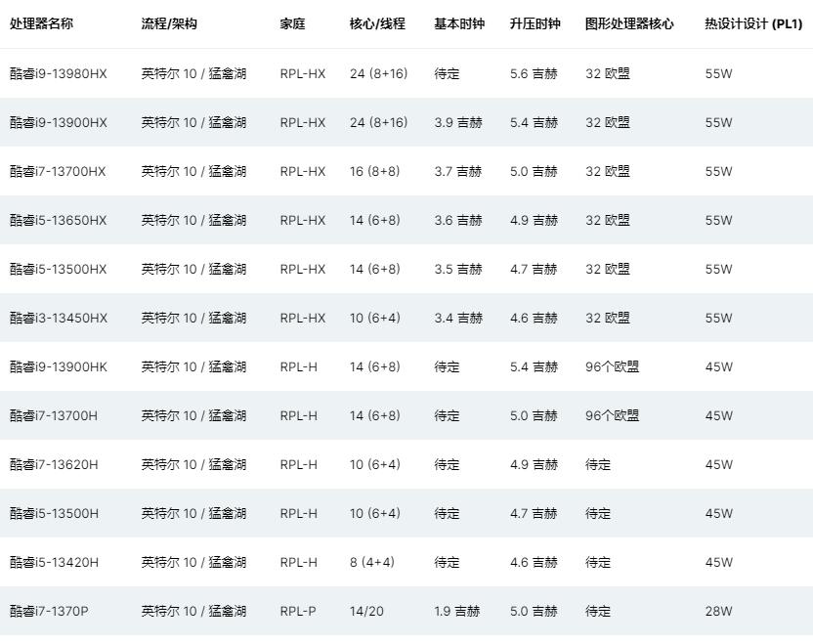This screenshot has height=644, width=813.
Task: Click RPL-P family cell
Action: [298, 612]
